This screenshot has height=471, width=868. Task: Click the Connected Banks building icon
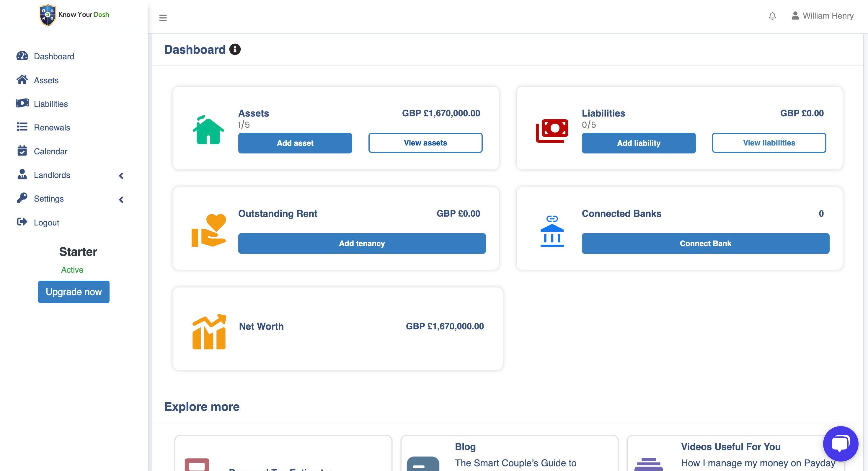552,231
